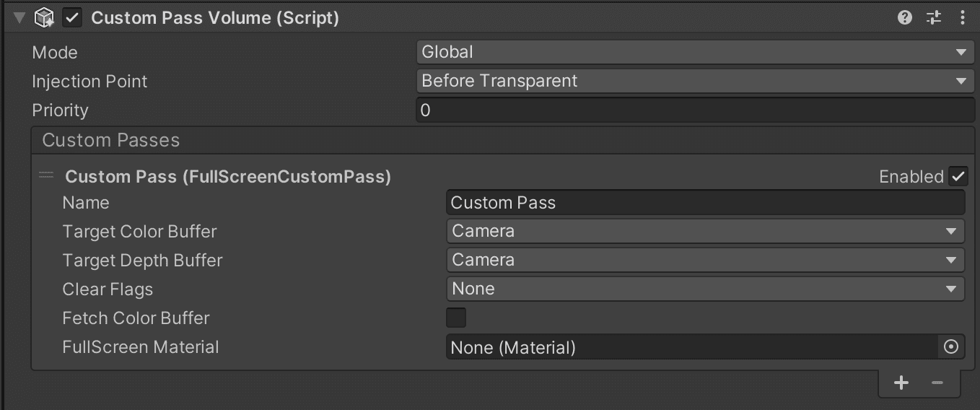Open the Target Color Buffer dropdown
This screenshot has width=980, height=410.
tap(705, 231)
